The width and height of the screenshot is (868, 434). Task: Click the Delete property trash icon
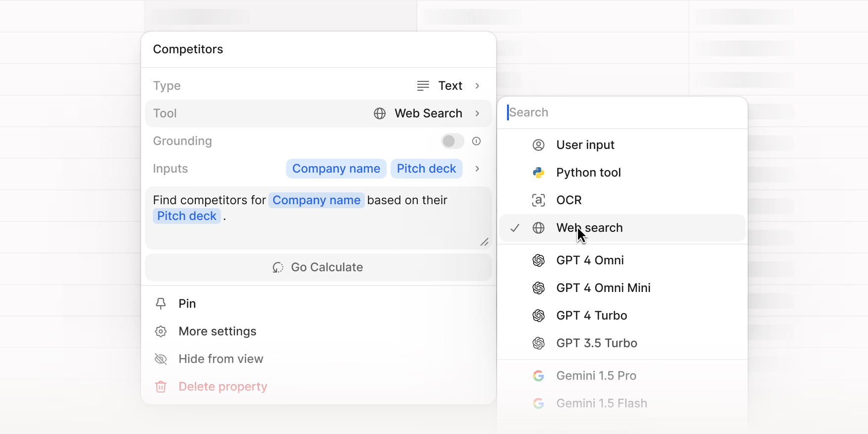pyautogui.click(x=161, y=387)
